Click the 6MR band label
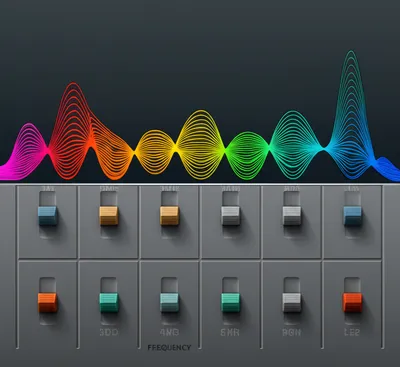Screen dimensions: 400x367 point(230,332)
